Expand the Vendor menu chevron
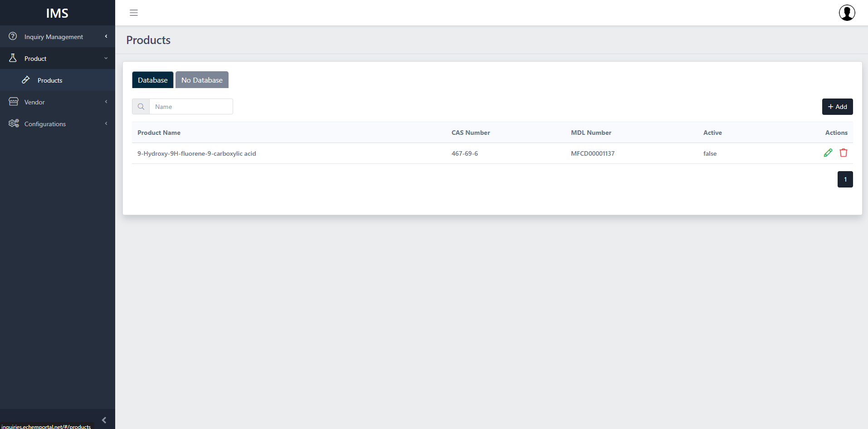 pyautogui.click(x=106, y=102)
